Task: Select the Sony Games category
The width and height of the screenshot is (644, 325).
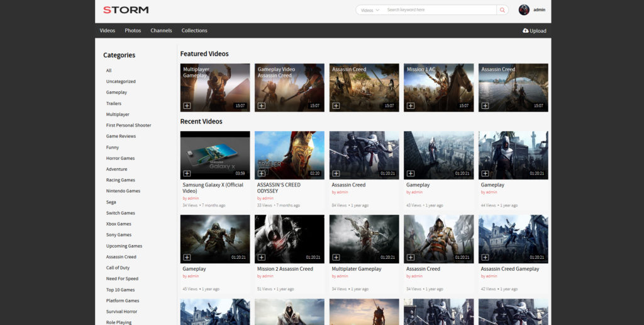Action: [x=119, y=235]
